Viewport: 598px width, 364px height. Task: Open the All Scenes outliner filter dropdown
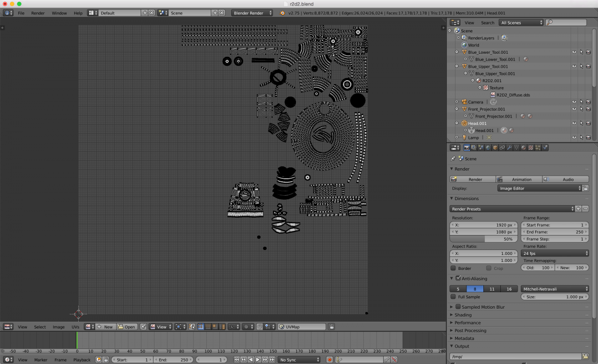click(521, 22)
